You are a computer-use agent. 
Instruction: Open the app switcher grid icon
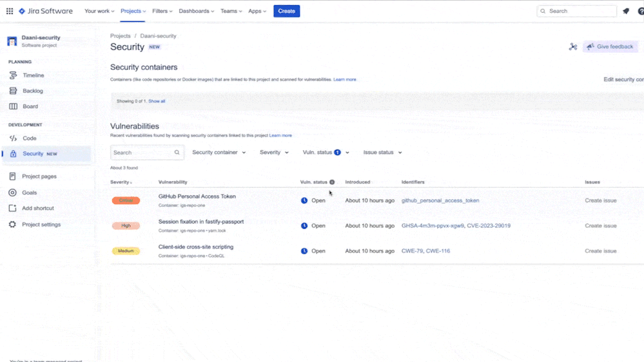(10, 11)
